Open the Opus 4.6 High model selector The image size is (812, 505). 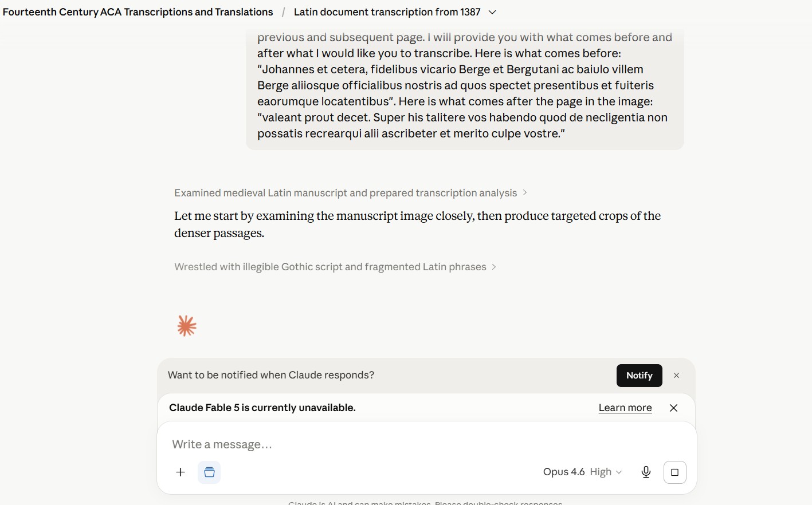pyautogui.click(x=582, y=472)
